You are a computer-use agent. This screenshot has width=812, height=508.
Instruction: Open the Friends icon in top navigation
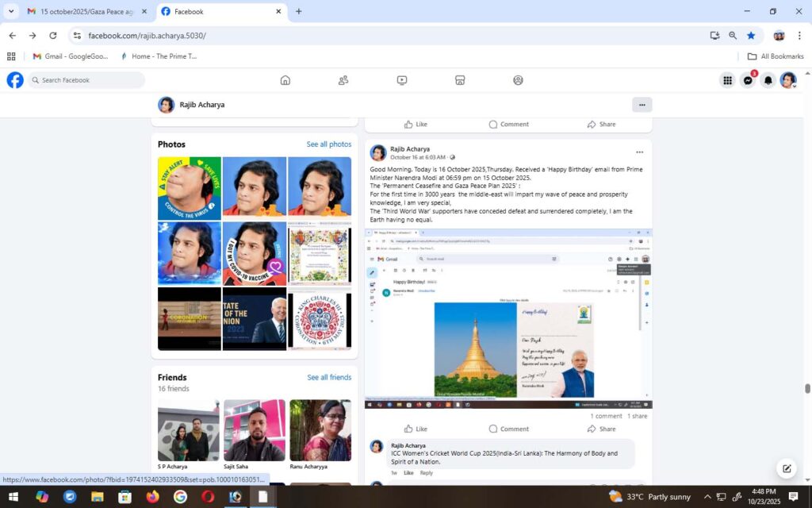pos(343,80)
